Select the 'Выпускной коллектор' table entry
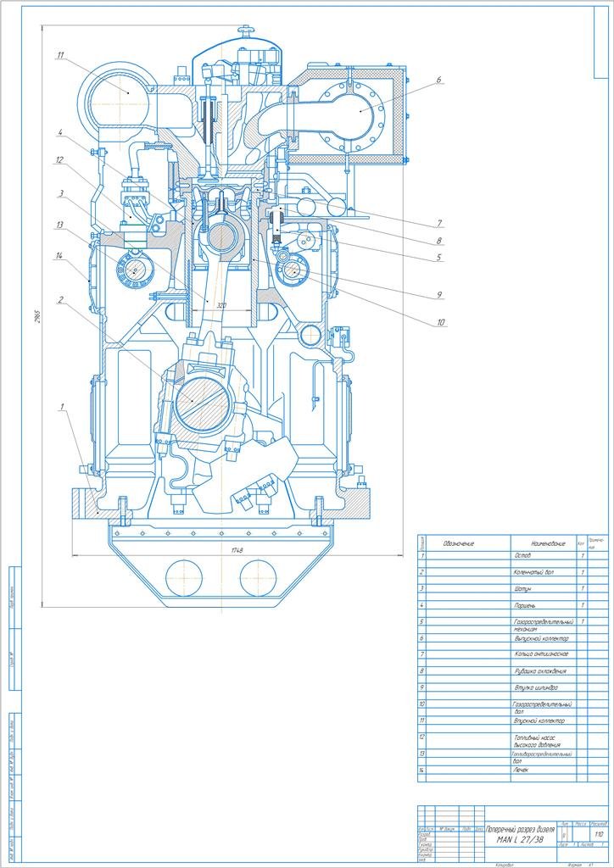The width and height of the screenshot is (614, 868). pos(541,638)
